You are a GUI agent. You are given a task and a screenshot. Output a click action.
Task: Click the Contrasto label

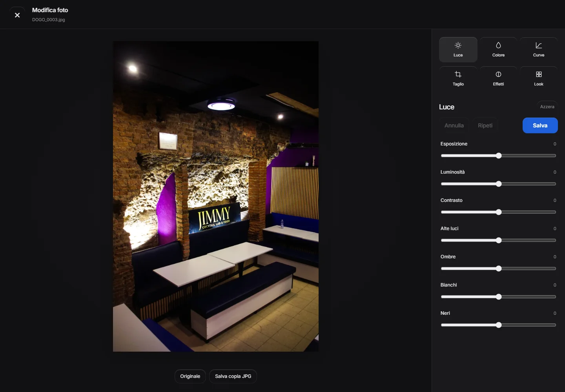tap(451, 200)
